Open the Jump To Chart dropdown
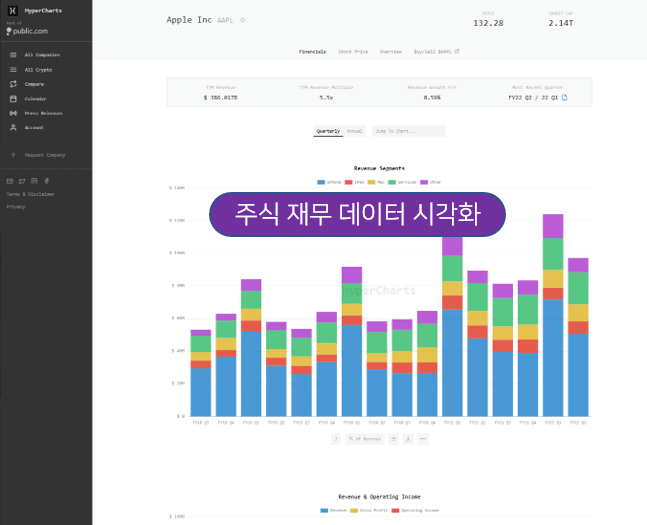The width and height of the screenshot is (647, 525). (409, 131)
